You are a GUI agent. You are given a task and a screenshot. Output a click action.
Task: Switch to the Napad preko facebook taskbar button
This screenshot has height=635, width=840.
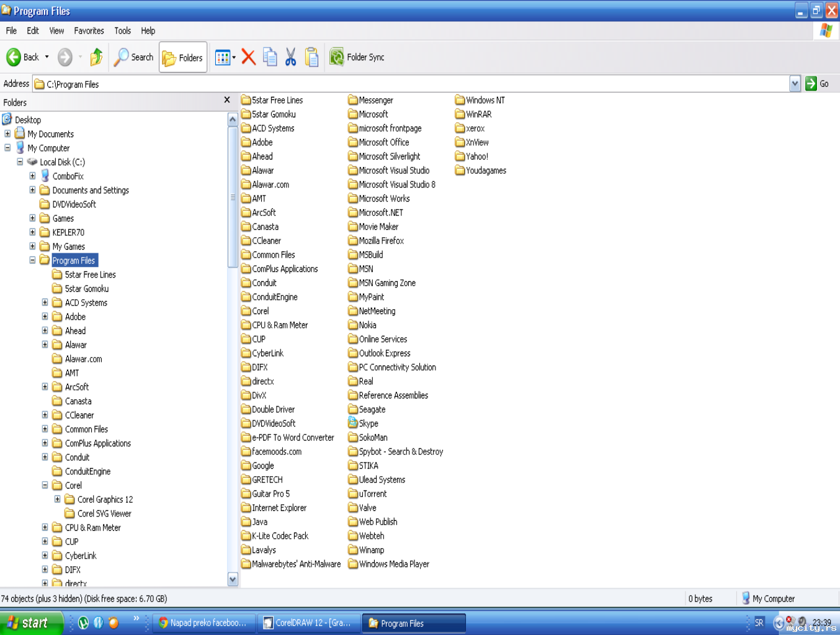pos(203,623)
